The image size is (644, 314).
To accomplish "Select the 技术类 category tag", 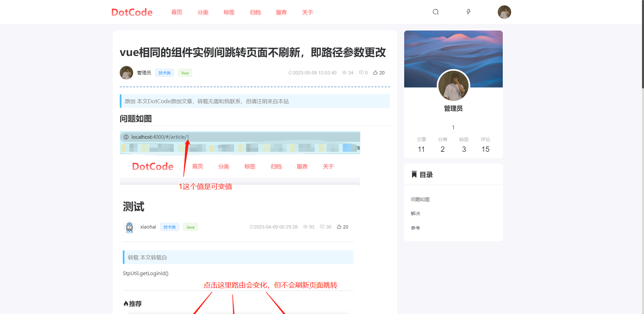I will tap(165, 73).
